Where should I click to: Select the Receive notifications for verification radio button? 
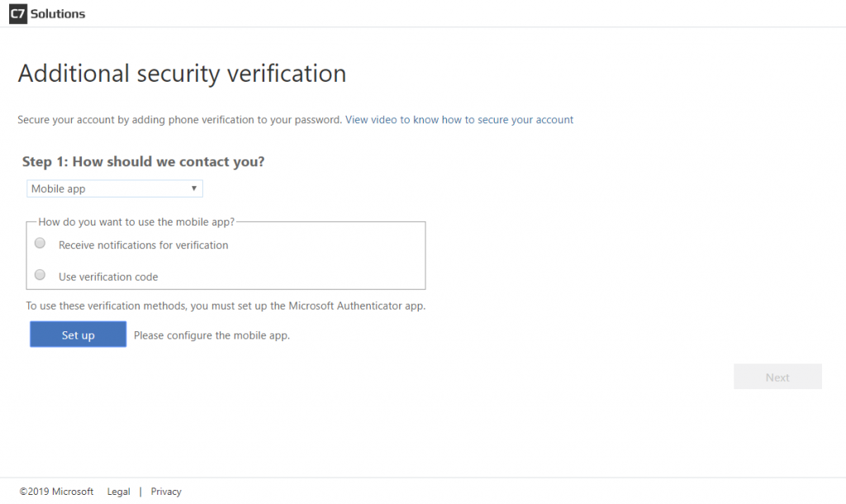(x=40, y=244)
